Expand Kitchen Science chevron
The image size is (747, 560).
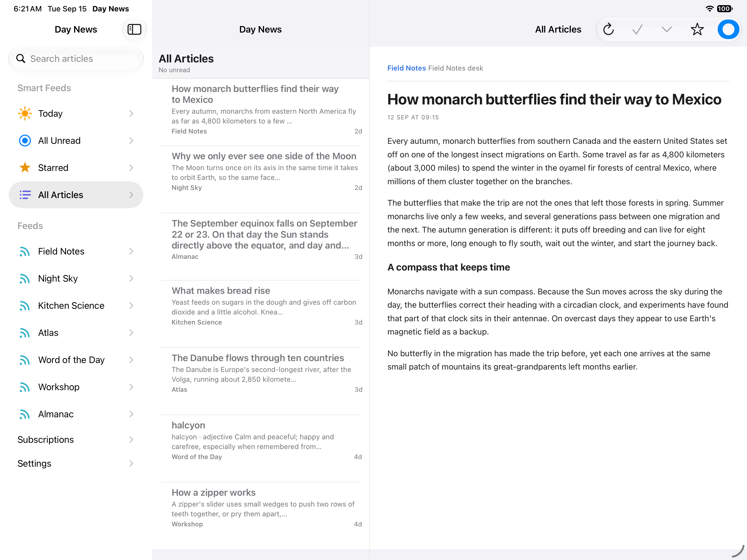click(131, 306)
